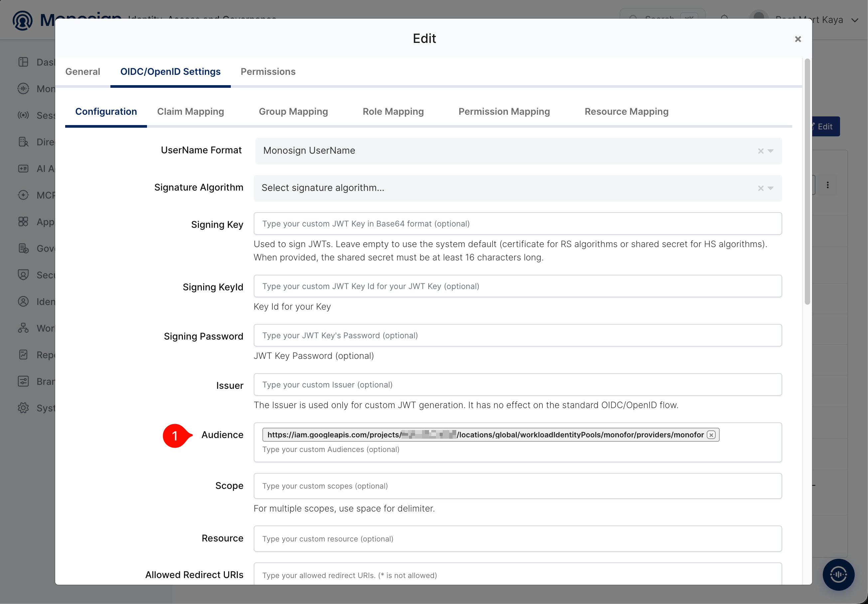Click the Directory icon in background sidebar

tap(23, 142)
